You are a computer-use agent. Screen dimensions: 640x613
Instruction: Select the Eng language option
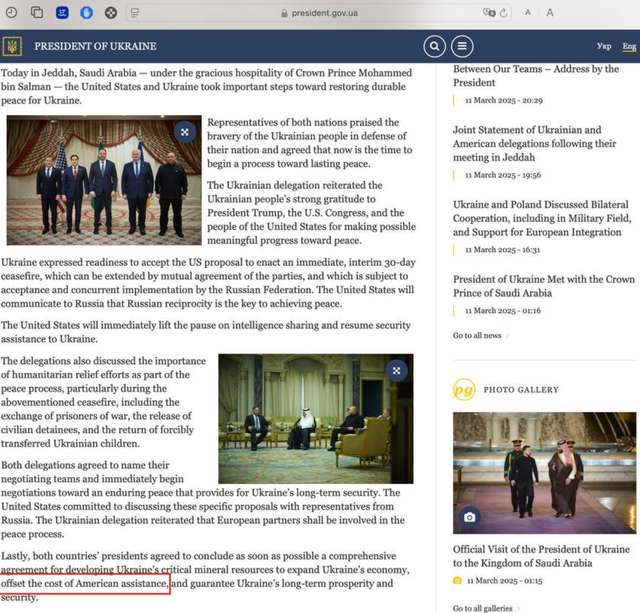pyautogui.click(x=628, y=46)
